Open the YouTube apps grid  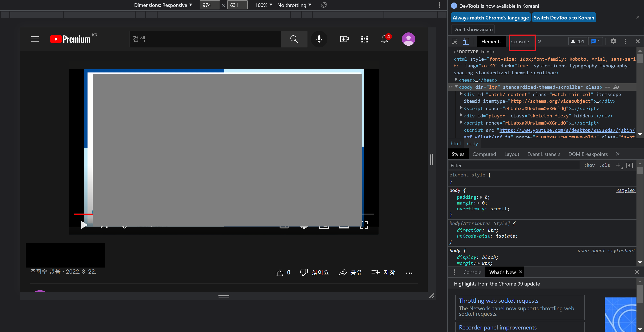point(364,39)
